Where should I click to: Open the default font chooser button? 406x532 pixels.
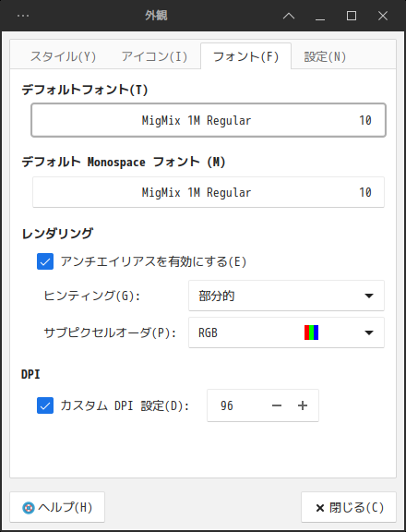click(x=209, y=120)
